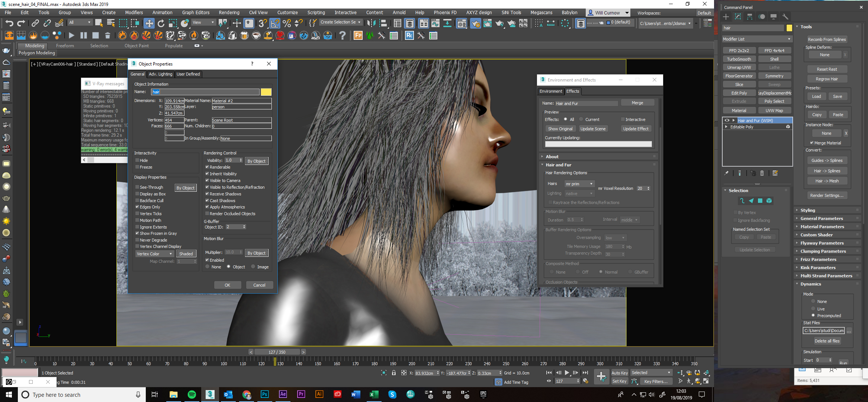Click the Hair to Mesh convert icon
Viewport: 868px width, 402px height.
[x=827, y=180]
